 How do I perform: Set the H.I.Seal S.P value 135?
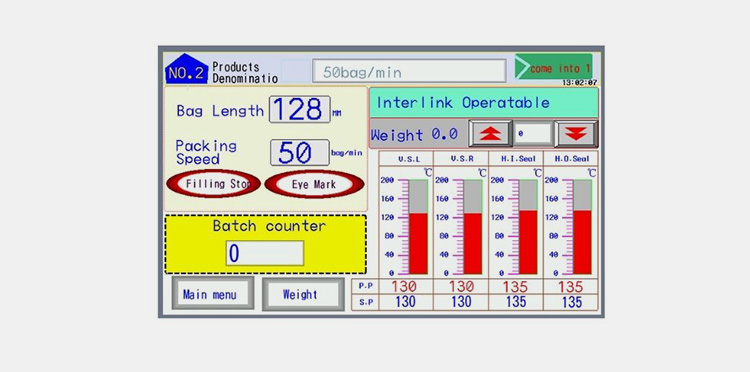point(516,302)
